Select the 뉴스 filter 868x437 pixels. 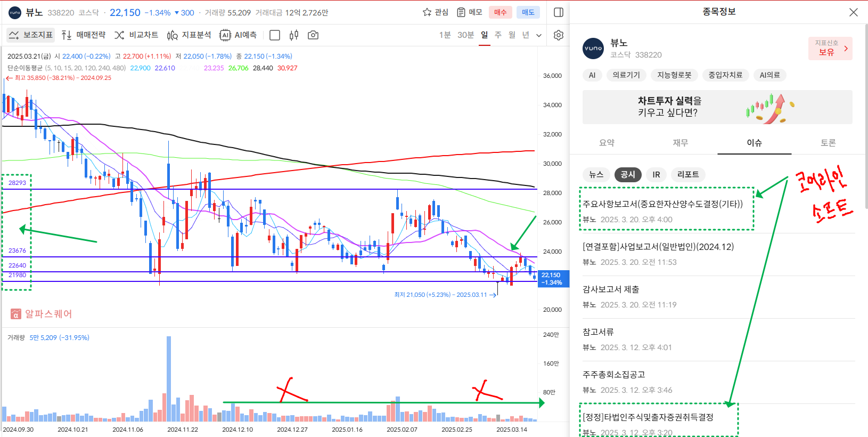(596, 174)
